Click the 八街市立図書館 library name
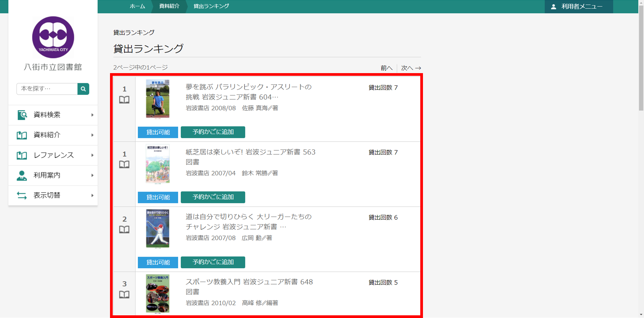644x318 pixels. pyautogui.click(x=53, y=67)
